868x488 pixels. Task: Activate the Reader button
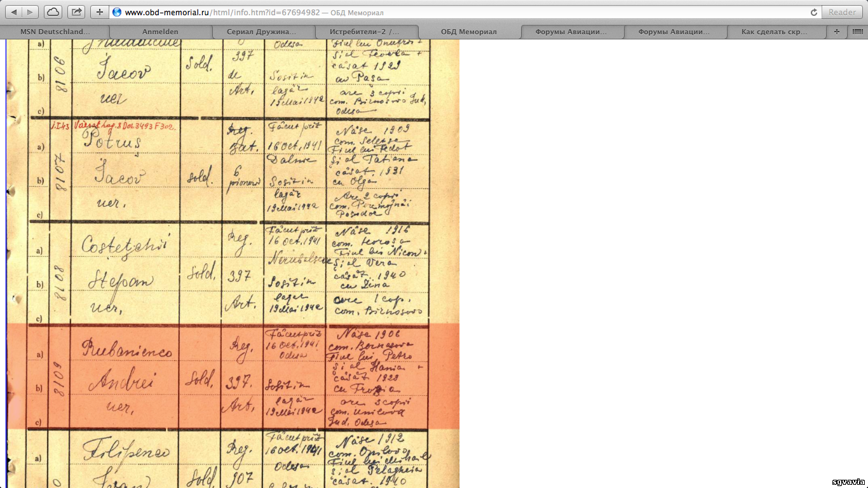click(843, 12)
